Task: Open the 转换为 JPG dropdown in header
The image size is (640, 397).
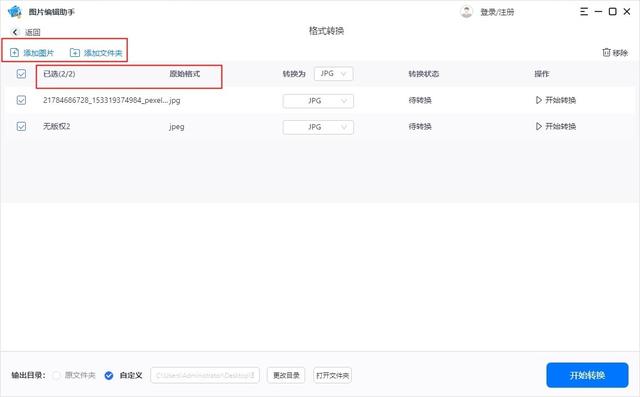Action: tap(333, 74)
